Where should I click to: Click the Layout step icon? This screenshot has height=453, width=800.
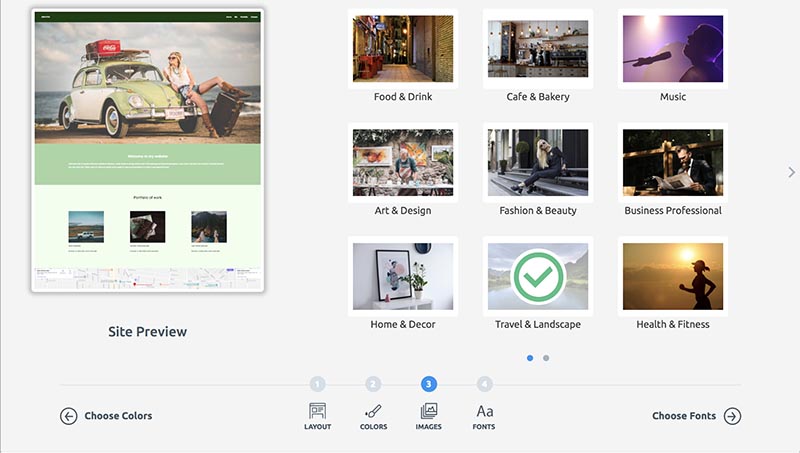tap(317, 410)
